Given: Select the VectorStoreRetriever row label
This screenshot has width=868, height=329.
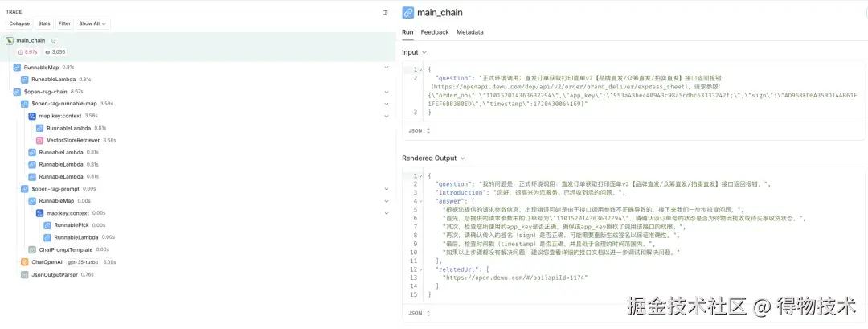Looking at the screenshot, I should coord(73,140).
